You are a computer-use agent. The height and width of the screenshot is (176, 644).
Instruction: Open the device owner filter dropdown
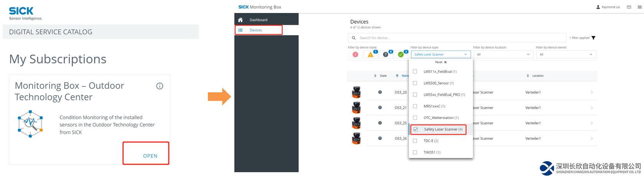point(566,54)
